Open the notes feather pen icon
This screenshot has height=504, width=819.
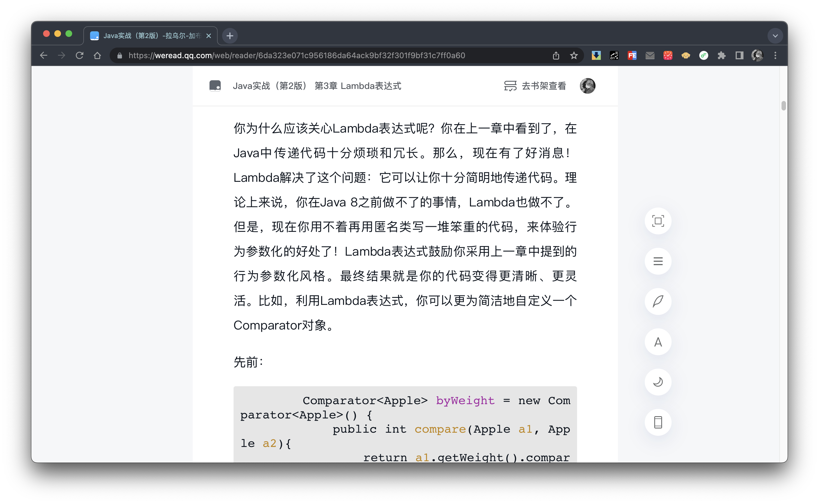coord(658,301)
